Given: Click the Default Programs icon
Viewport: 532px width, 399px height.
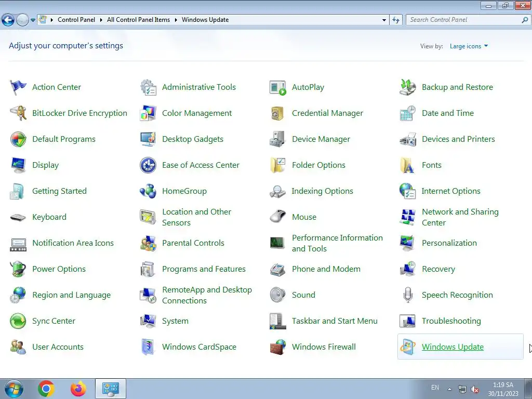Looking at the screenshot, I should click(x=18, y=139).
